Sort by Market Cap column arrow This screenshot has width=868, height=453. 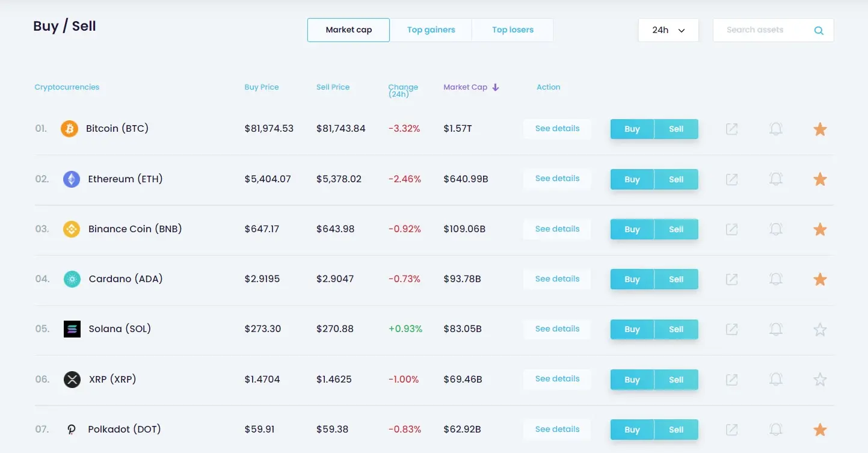(x=496, y=87)
